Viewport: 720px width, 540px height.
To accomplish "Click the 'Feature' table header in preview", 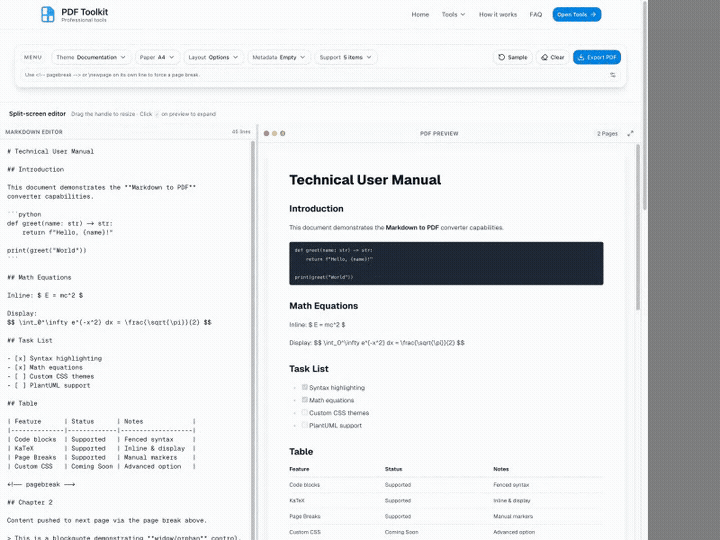I will pos(299,469).
